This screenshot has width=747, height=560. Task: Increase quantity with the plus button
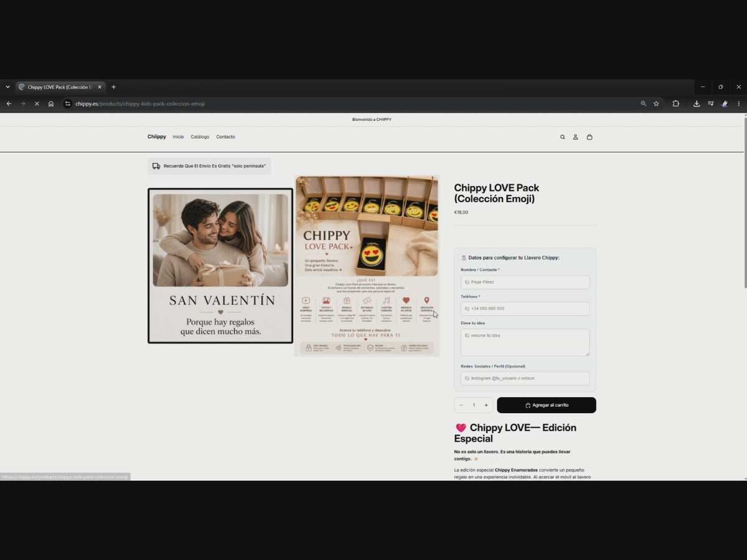pos(486,405)
